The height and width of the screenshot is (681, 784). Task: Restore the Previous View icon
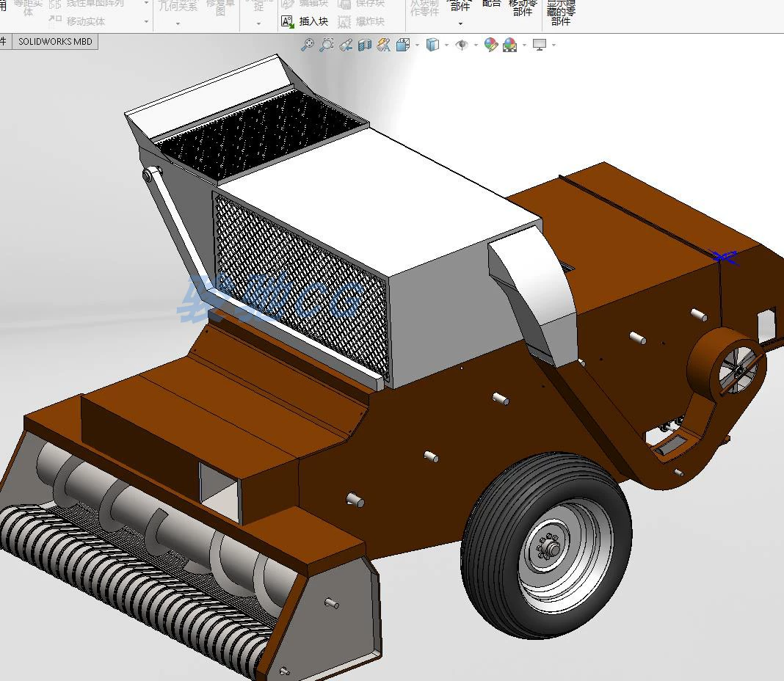click(x=346, y=45)
